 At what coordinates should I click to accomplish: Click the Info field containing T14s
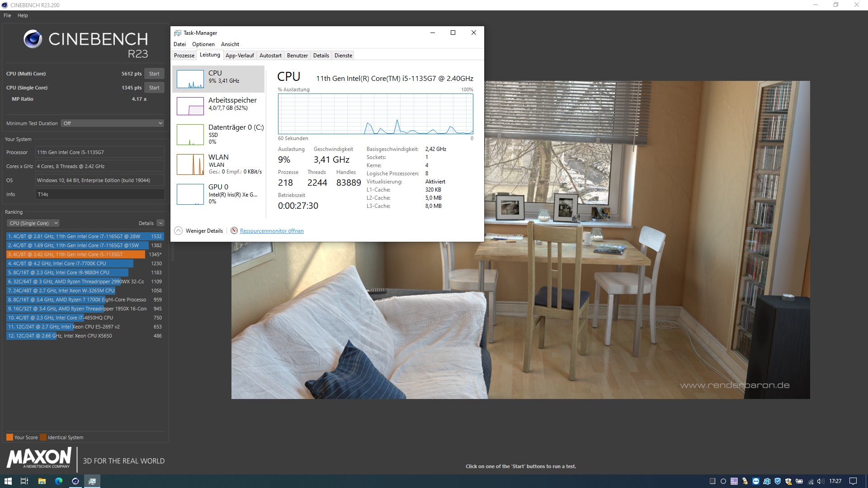point(100,194)
